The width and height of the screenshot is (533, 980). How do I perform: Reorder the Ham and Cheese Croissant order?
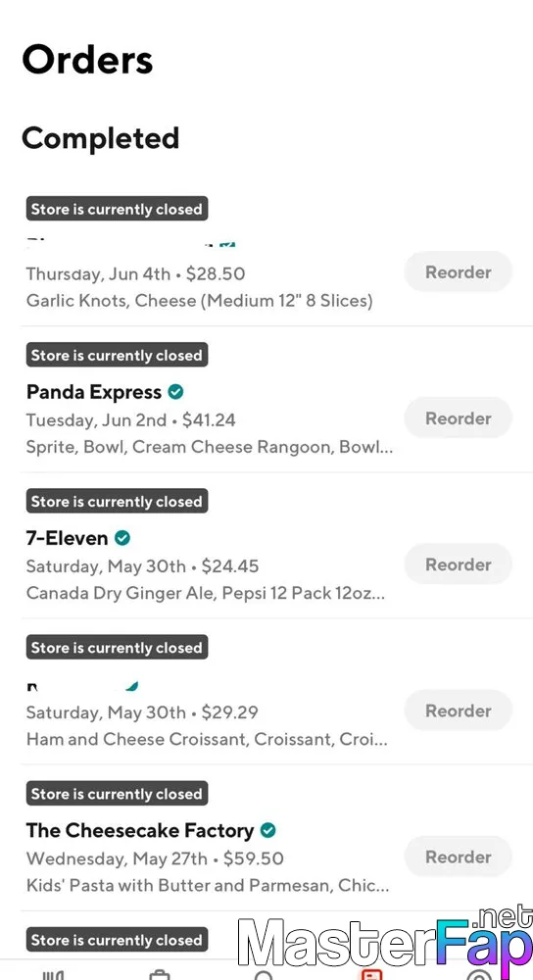point(458,710)
